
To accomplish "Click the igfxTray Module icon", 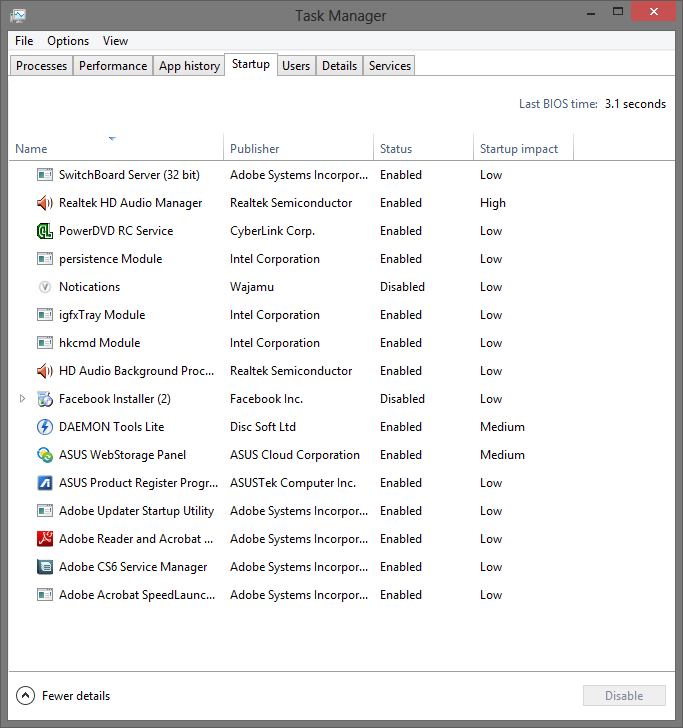I will 45,315.
